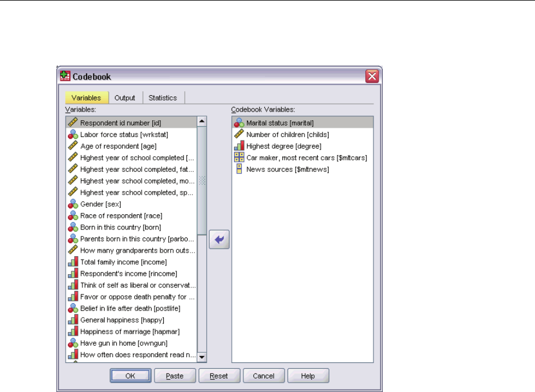Select 'Highest year school completed, sp...' row
The width and height of the screenshot is (535, 392).
132,192
